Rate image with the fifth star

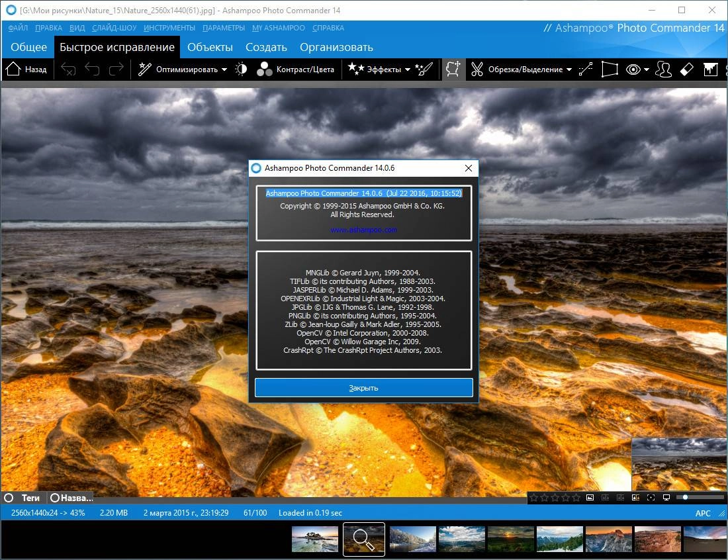[576, 498]
